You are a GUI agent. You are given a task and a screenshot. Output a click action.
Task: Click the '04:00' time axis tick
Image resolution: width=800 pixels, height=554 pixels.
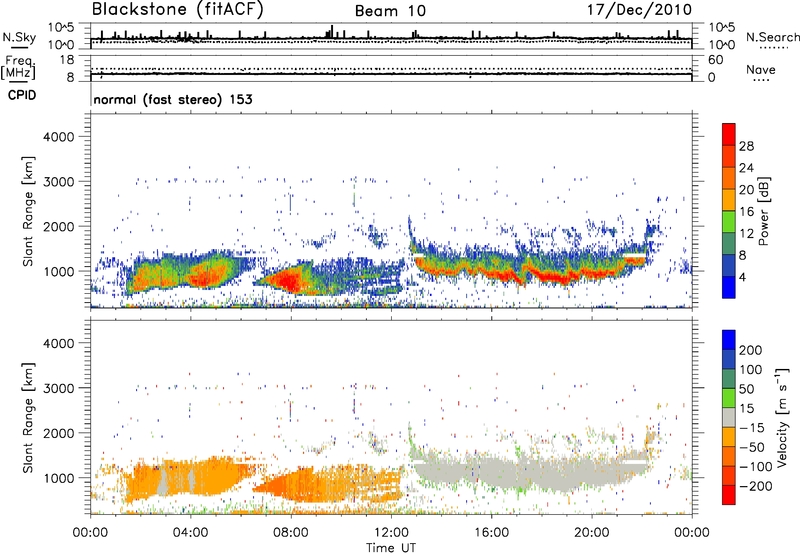point(191,533)
